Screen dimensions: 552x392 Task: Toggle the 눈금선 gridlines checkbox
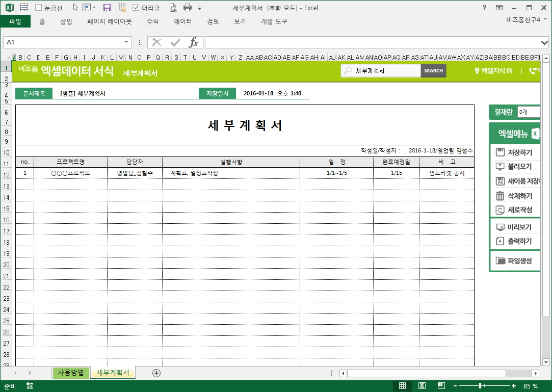39,8
